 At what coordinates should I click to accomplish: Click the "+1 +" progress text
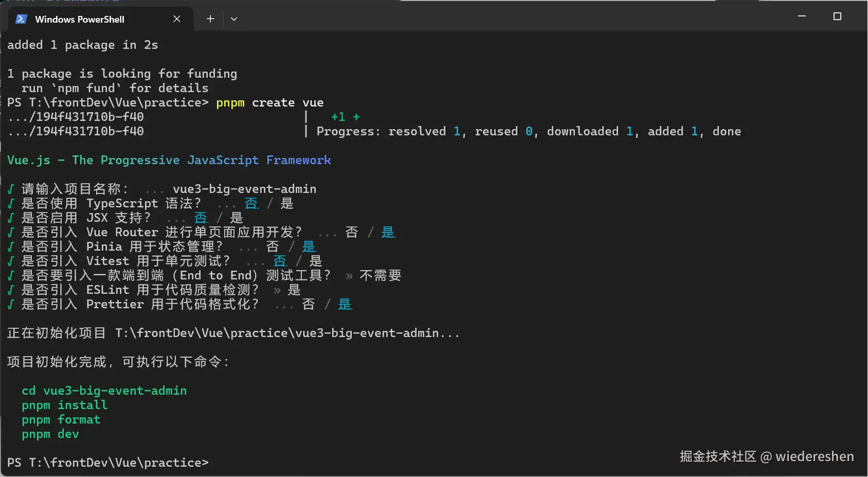click(x=346, y=117)
